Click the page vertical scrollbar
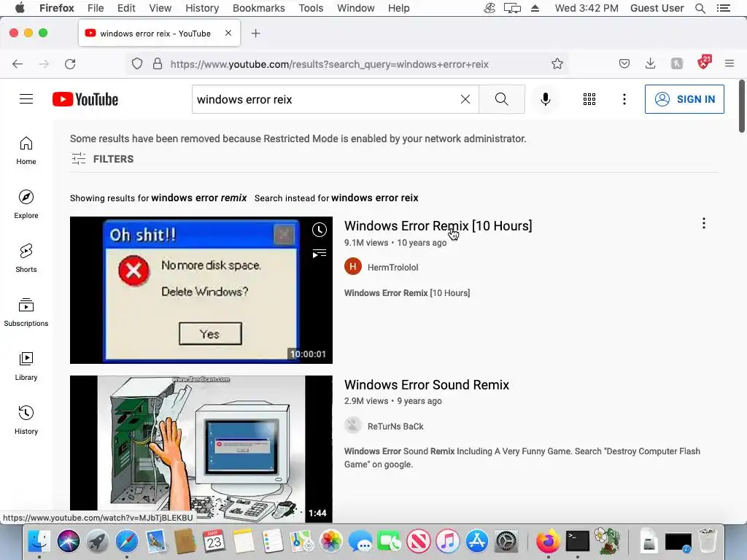Screen dimensions: 747x560 (742, 106)
